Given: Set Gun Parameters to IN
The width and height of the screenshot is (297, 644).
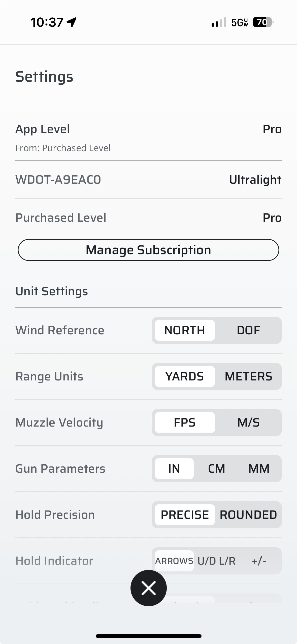Looking at the screenshot, I should tap(174, 469).
